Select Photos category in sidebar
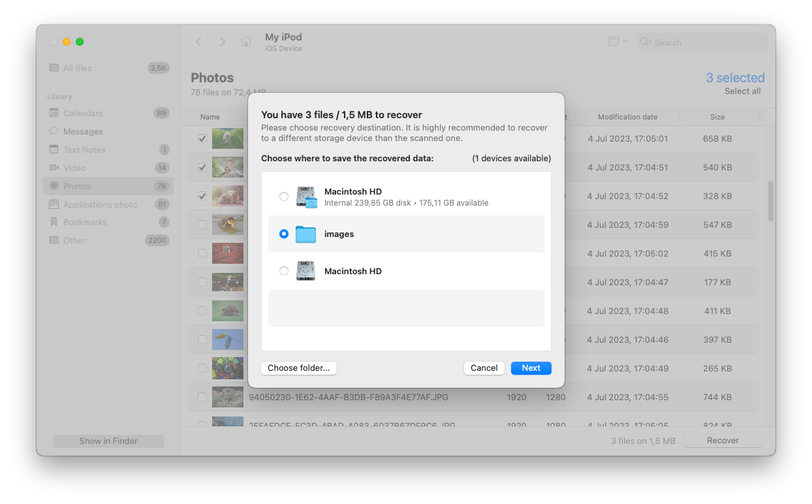 point(108,186)
